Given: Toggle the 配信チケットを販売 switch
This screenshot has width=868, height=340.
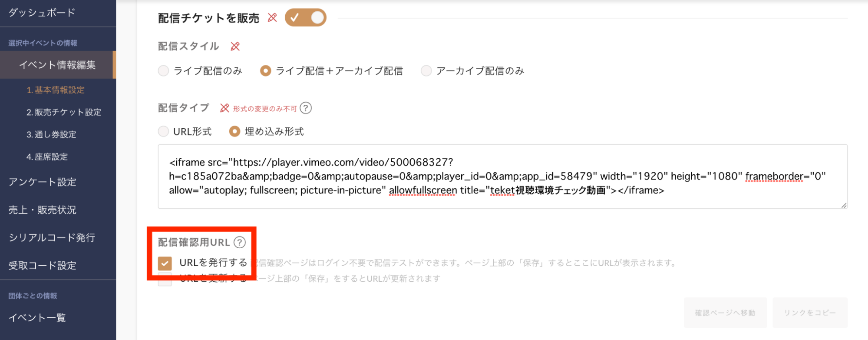Looking at the screenshot, I should click(305, 17).
